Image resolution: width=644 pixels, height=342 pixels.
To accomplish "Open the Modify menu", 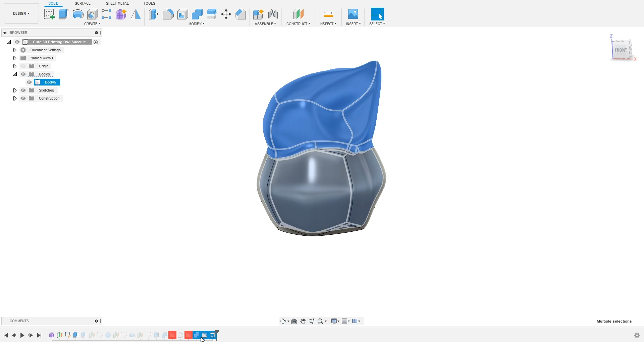I will [x=197, y=24].
